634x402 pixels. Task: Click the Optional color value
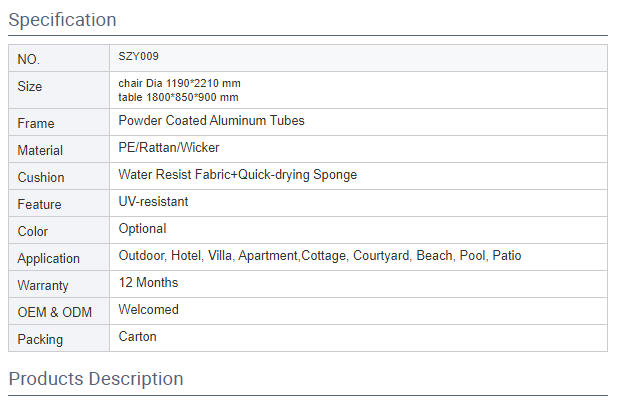point(142,229)
